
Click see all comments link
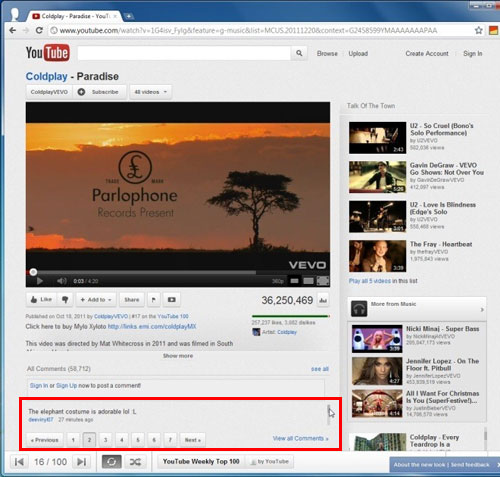(320, 369)
